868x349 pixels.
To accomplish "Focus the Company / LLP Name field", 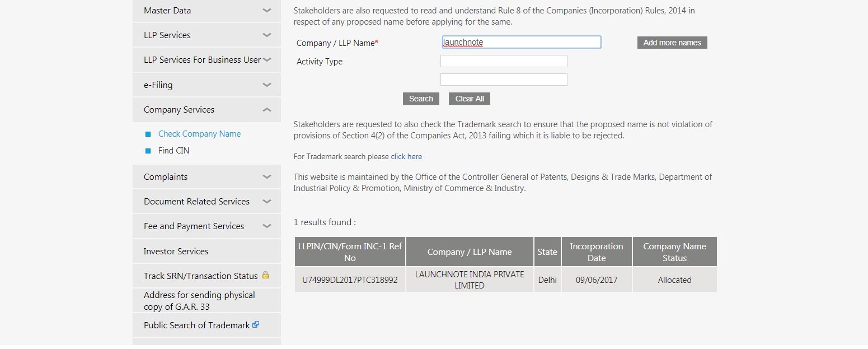I will 521,42.
